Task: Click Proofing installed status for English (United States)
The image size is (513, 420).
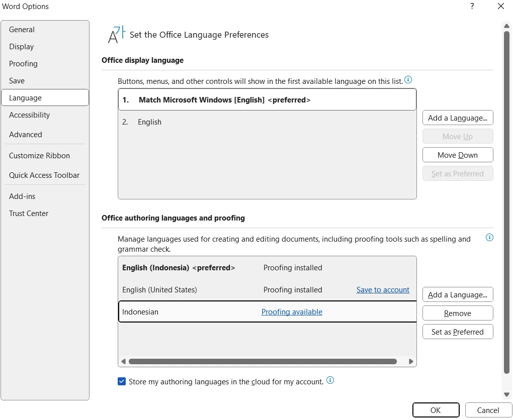Action: pos(293,289)
